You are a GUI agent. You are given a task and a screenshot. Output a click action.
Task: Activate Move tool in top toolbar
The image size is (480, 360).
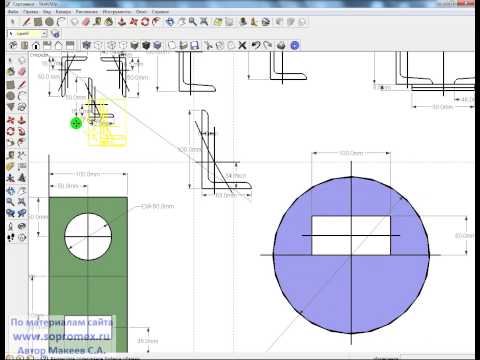point(133,22)
